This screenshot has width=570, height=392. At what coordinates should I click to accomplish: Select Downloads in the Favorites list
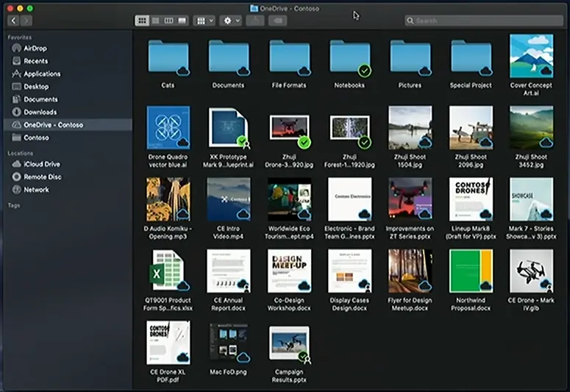pyautogui.click(x=40, y=112)
